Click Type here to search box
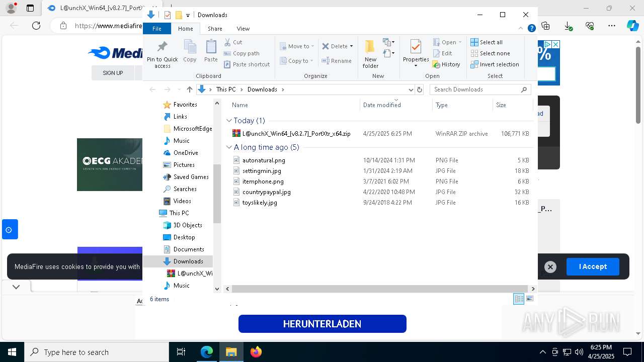 97,352
